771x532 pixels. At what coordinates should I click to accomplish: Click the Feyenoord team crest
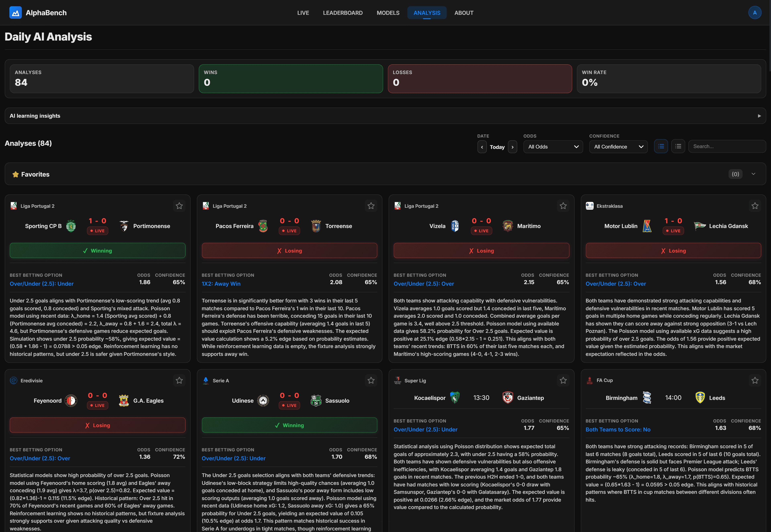[71, 400]
